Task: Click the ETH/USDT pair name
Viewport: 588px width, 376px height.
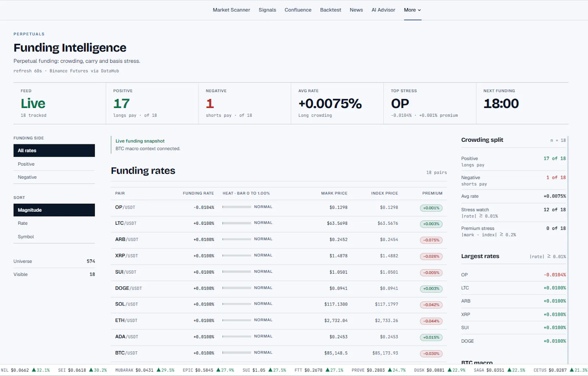Action: 126,321
